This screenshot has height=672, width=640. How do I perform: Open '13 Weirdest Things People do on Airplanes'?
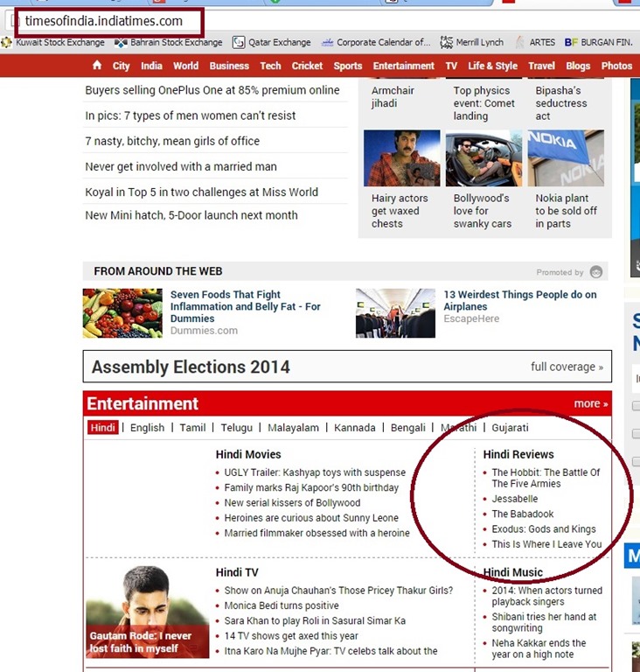click(x=520, y=300)
